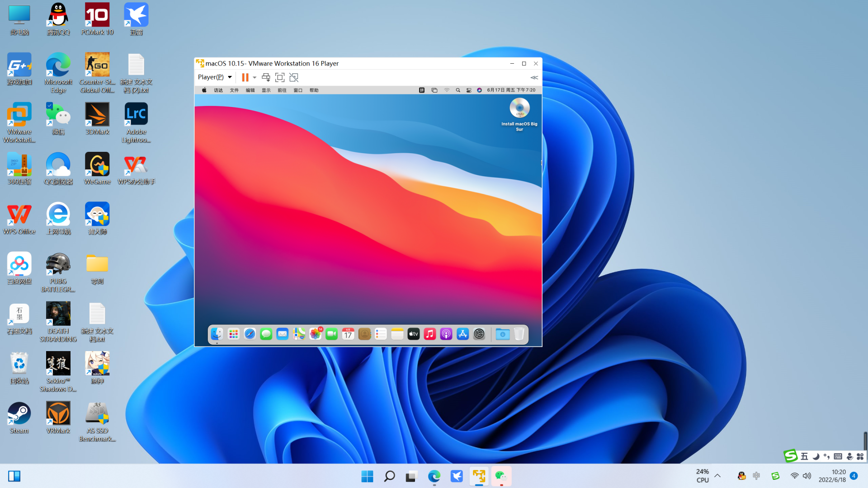Open macOS Control Center icon

(469, 90)
